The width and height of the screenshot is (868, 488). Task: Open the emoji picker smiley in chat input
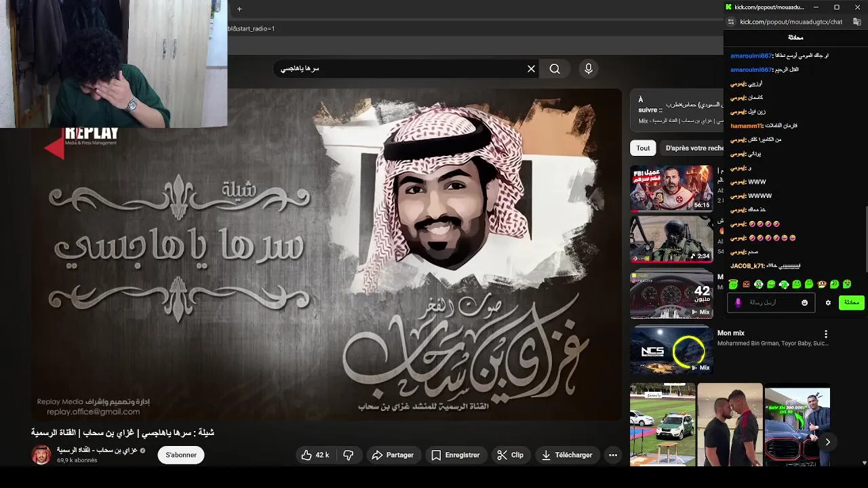click(x=805, y=302)
